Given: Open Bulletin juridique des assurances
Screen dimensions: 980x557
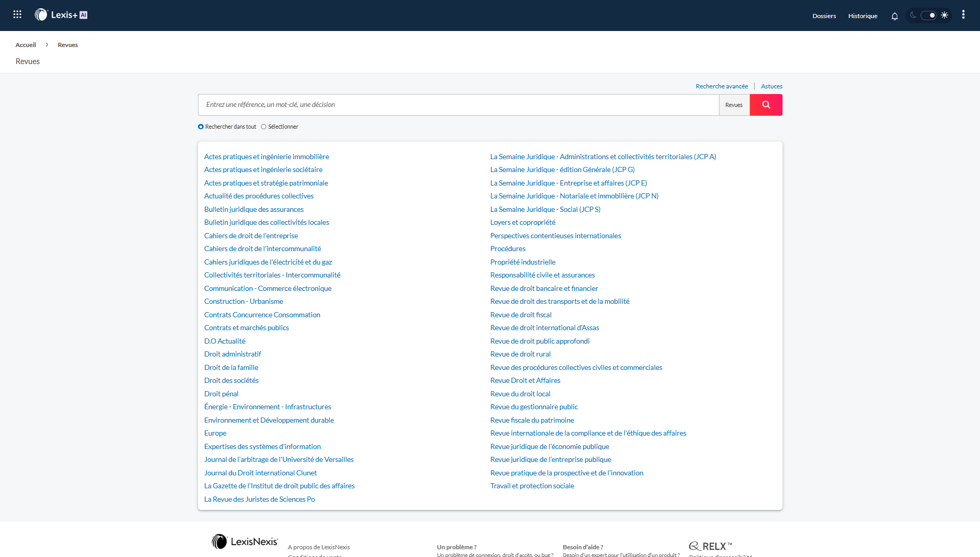Looking at the screenshot, I should (254, 209).
